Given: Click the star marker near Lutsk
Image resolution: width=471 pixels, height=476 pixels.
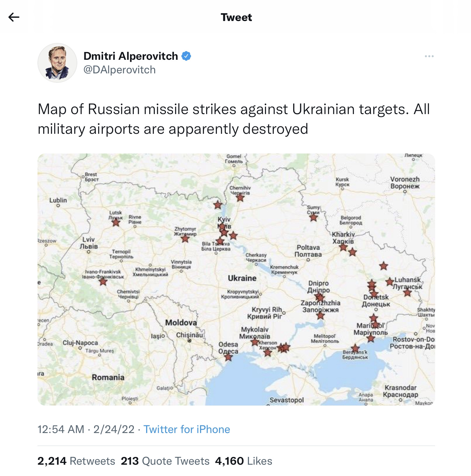Looking at the screenshot, I should (116, 222).
